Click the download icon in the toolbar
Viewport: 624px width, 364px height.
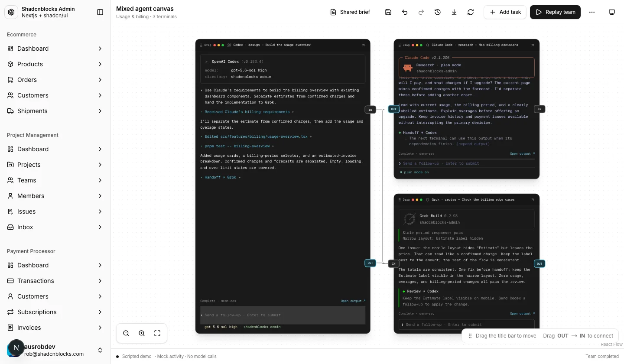(454, 12)
